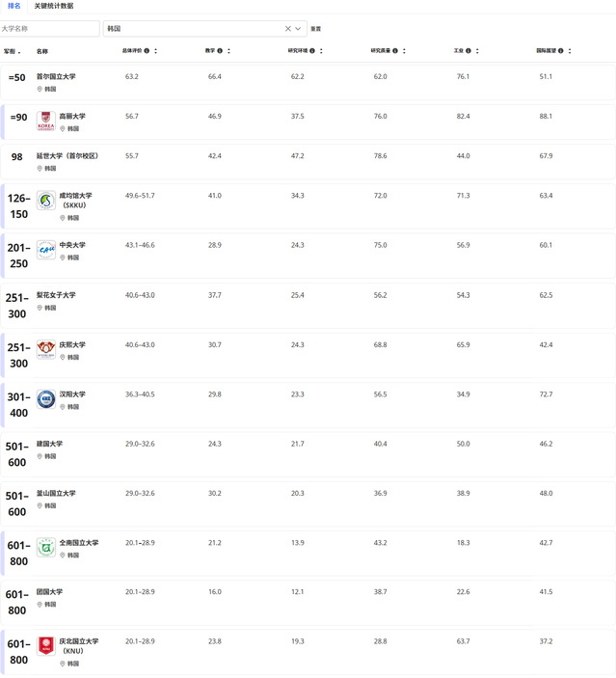This screenshot has height=678, width=616.
Task: Open the 首尔国立大学 university link
Action: click(56, 76)
